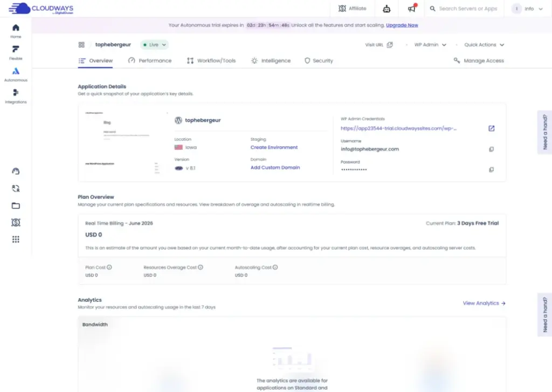Copy the username info@tophebergeur.com
This screenshot has width=552, height=392.
pyautogui.click(x=492, y=149)
